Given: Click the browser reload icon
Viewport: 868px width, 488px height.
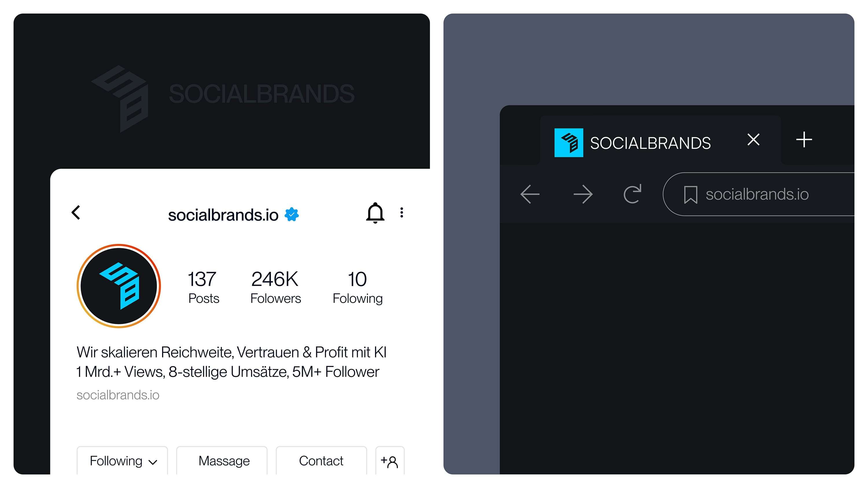Looking at the screenshot, I should (633, 194).
